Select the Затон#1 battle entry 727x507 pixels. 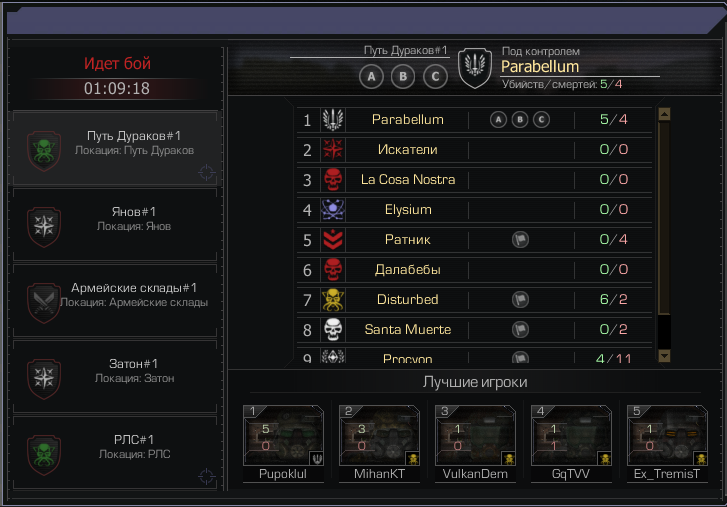[115, 376]
